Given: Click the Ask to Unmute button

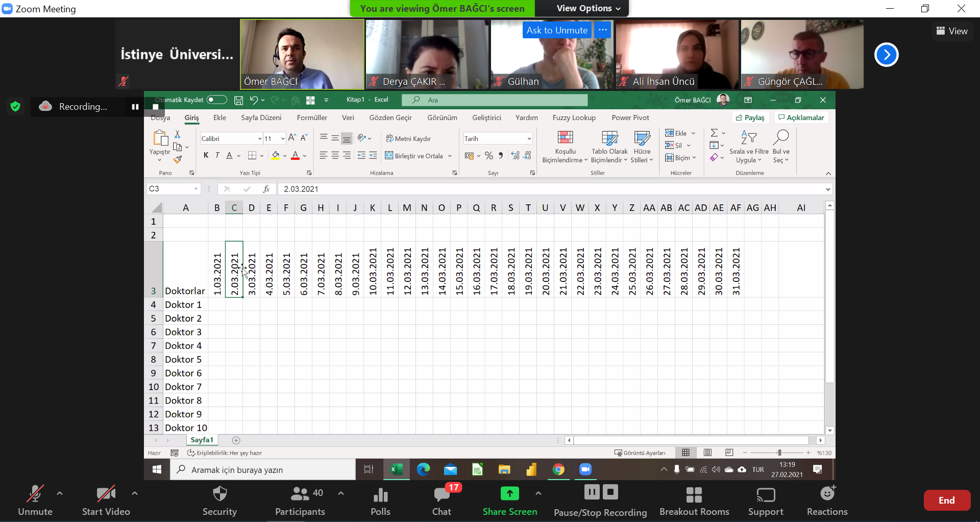Looking at the screenshot, I should pyautogui.click(x=556, y=30).
